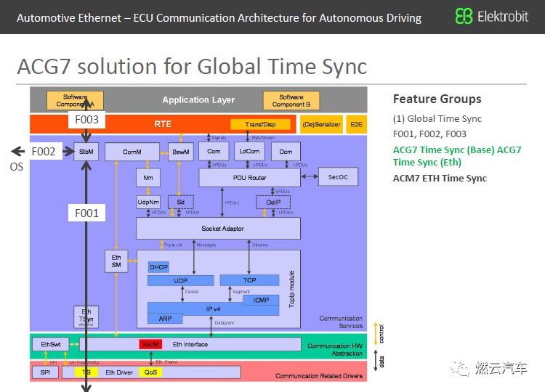
Task: Select the Software Component B box
Action: click(291, 101)
